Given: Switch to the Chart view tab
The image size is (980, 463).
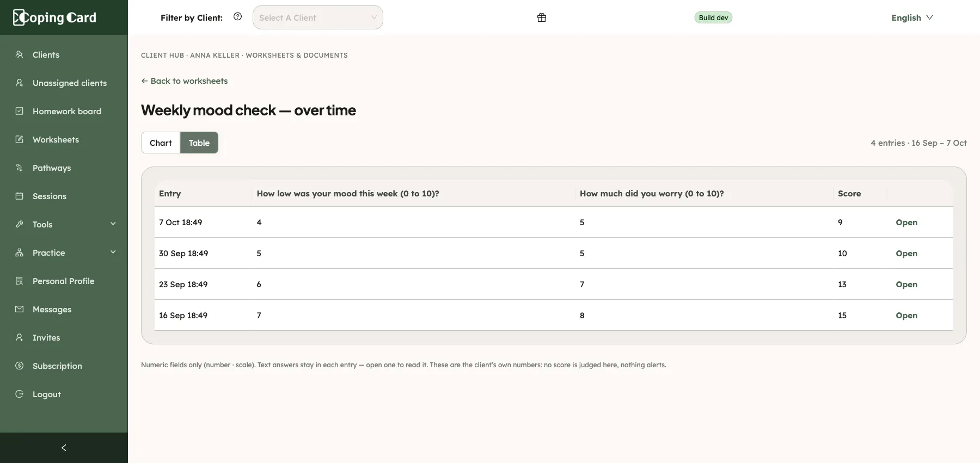Looking at the screenshot, I should (161, 143).
